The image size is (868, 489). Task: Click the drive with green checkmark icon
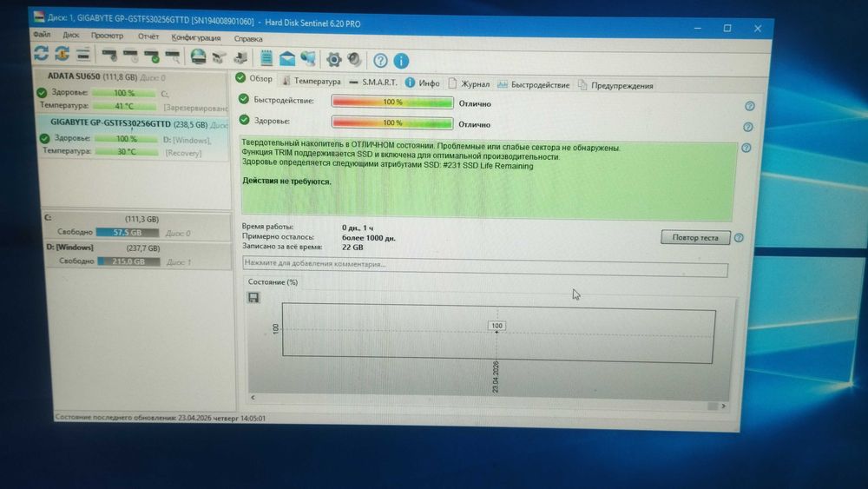(x=152, y=56)
